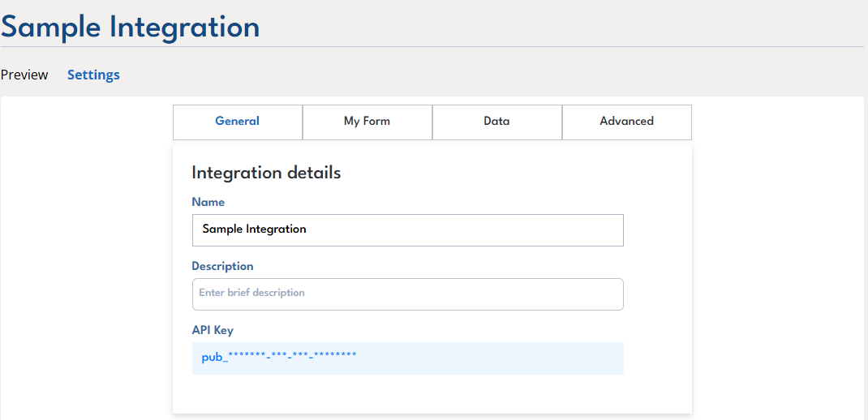Open the Settings view

93,75
